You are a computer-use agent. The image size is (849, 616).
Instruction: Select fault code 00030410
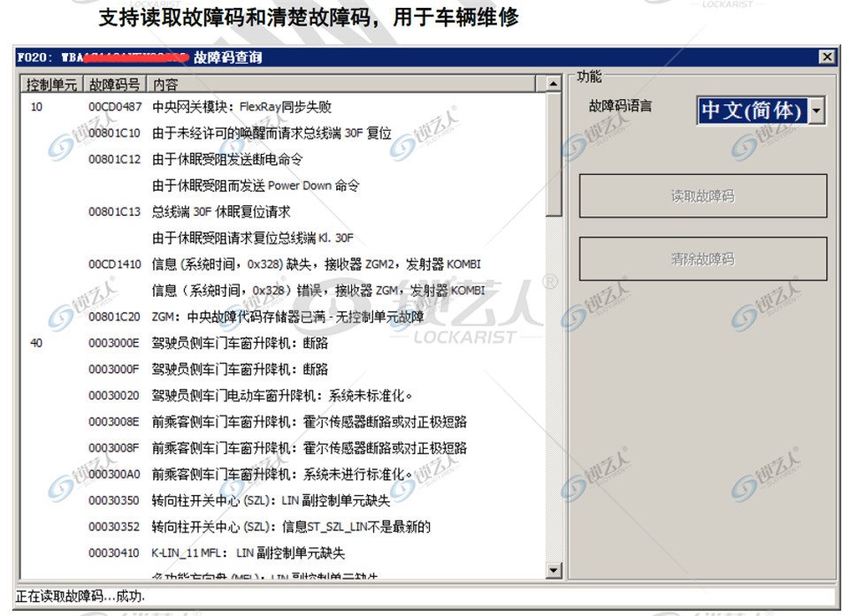point(114,553)
